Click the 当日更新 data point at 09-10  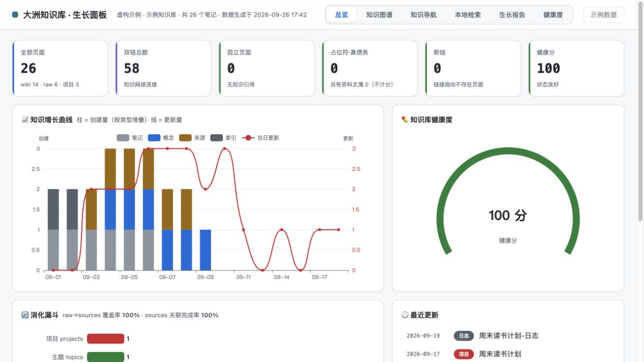point(224,149)
